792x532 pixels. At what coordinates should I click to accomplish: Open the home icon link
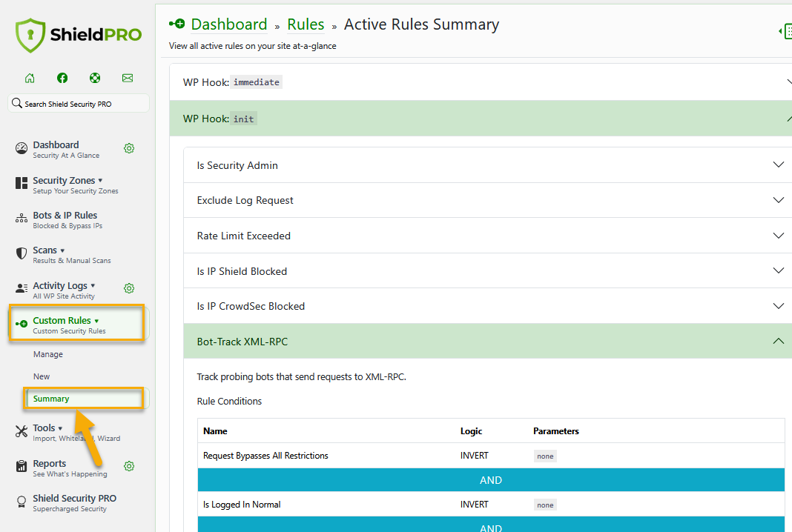click(30, 78)
